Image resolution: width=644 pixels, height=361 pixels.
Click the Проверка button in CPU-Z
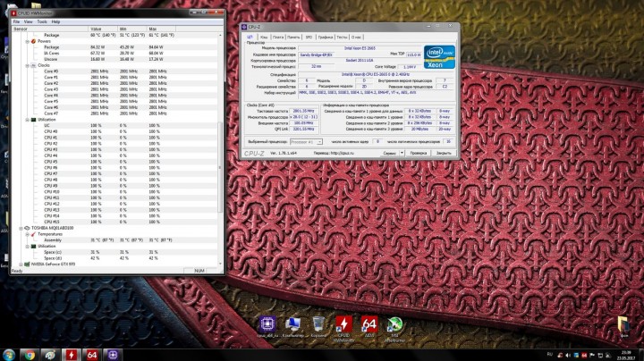(x=418, y=153)
